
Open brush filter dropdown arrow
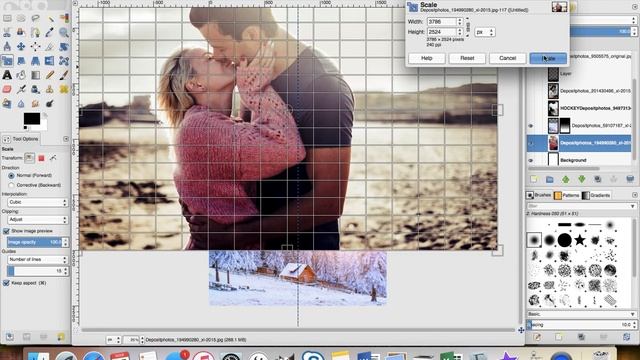coord(633,206)
